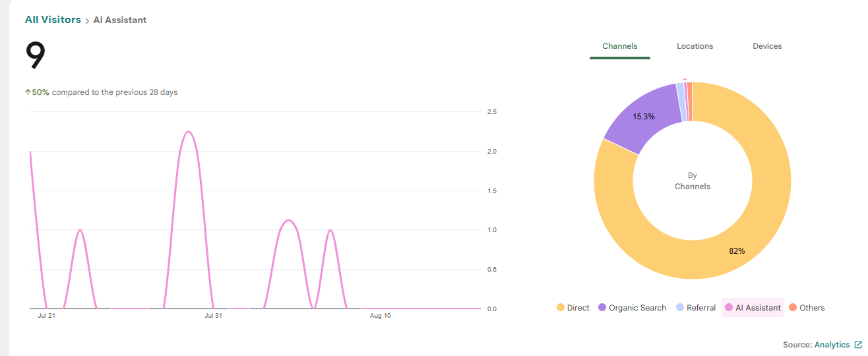This screenshot has height=356, width=868.
Task: Click the AI Assistant breadcrumb label
Action: tap(120, 20)
